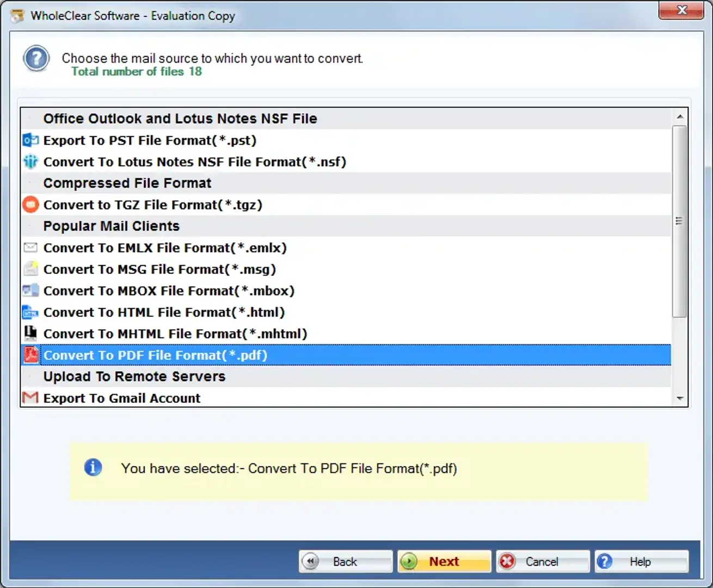Click the MHTML file format icon
713x588 pixels.
[30, 333]
